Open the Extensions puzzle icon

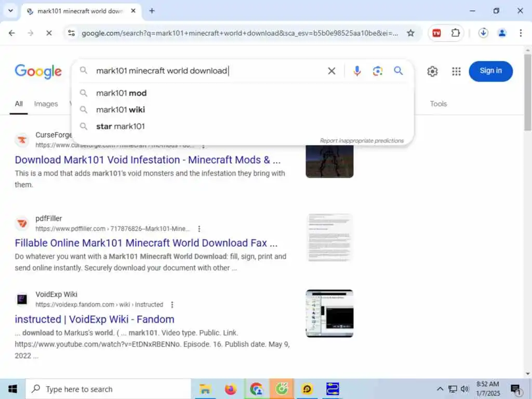(455, 33)
